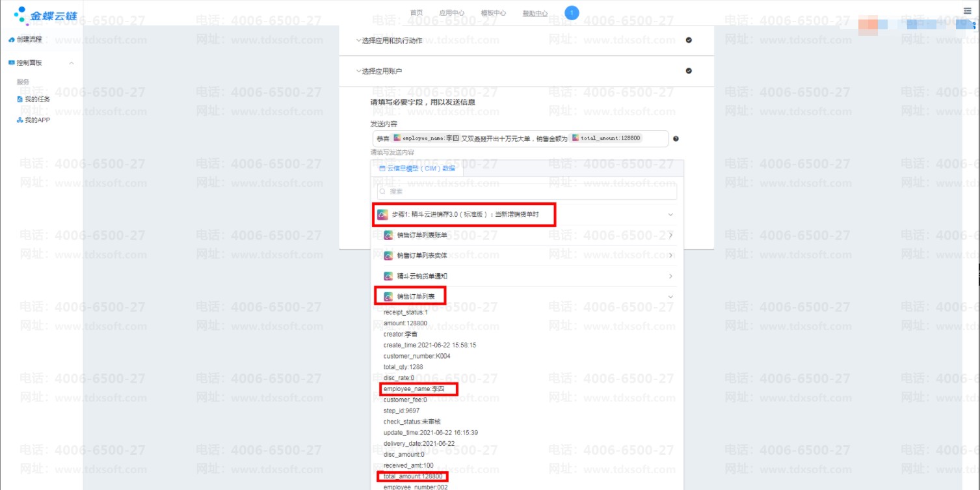The image size is (980, 490).
Task: Click the checkmark status on 选择应用和执行动作
Action: click(x=689, y=40)
